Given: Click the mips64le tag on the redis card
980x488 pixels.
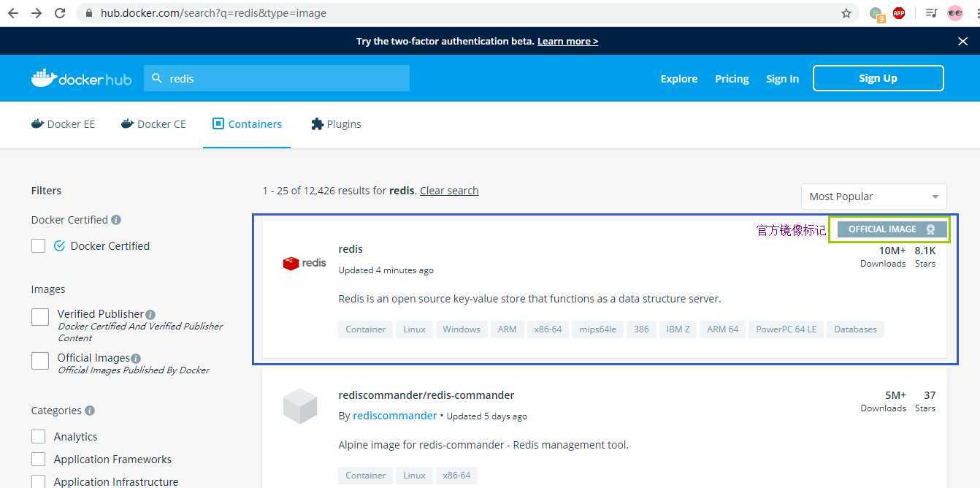Looking at the screenshot, I should [x=597, y=329].
